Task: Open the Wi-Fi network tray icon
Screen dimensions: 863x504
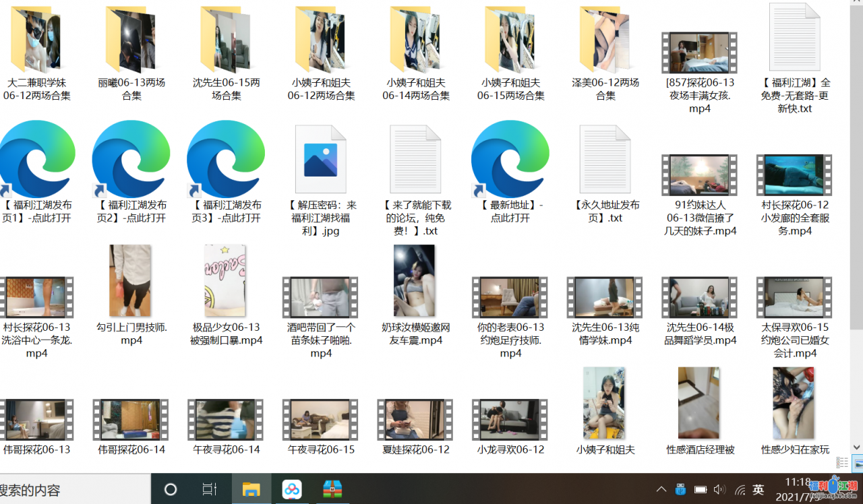Action: [x=740, y=489]
